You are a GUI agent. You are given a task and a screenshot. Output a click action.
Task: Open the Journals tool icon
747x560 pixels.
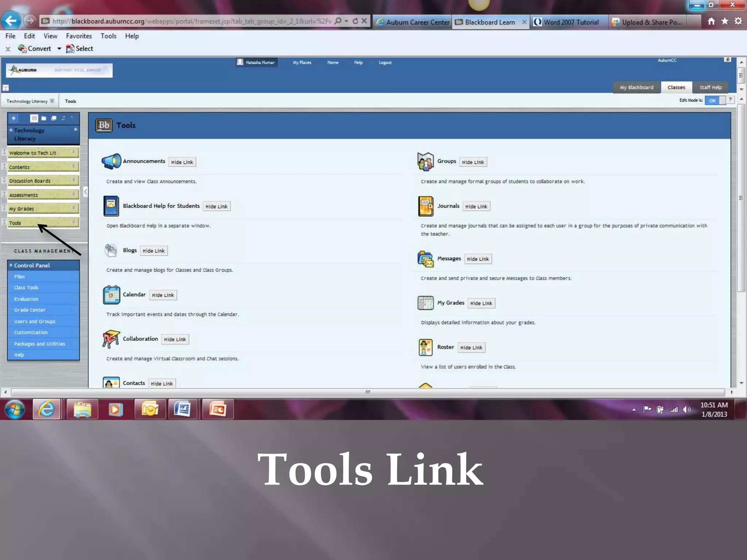click(426, 206)
